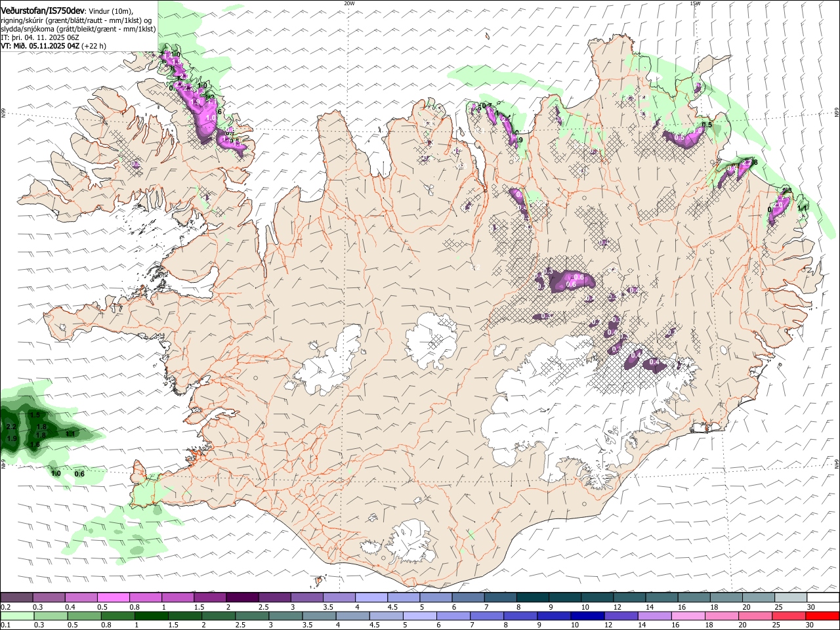Viewport: 840px width, 630px height.
Task: Click the '0.1' label on the rain legend
Action: [x=5, y=625]
